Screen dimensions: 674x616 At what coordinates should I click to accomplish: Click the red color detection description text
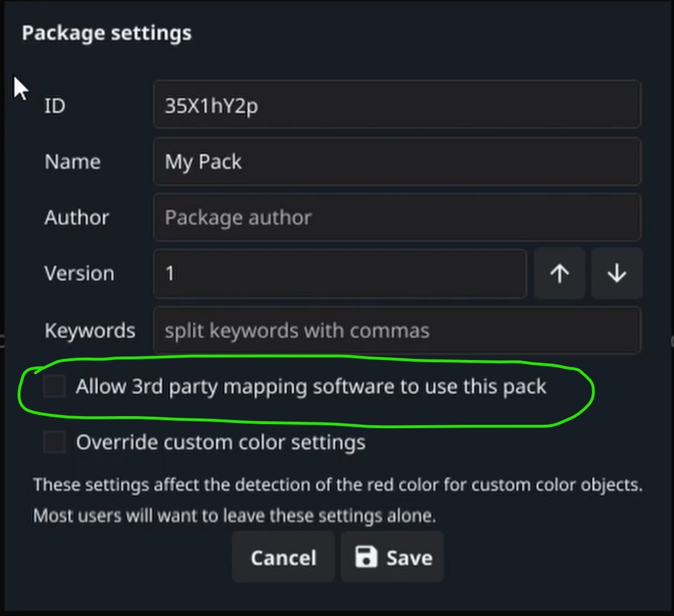coord(337,485)
